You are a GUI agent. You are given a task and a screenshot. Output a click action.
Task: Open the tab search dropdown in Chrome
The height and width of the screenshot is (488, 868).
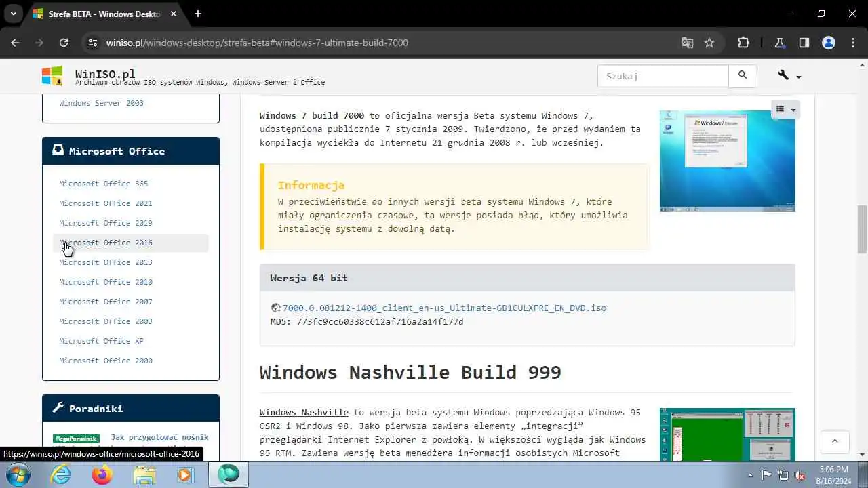(x=13, y=14)
